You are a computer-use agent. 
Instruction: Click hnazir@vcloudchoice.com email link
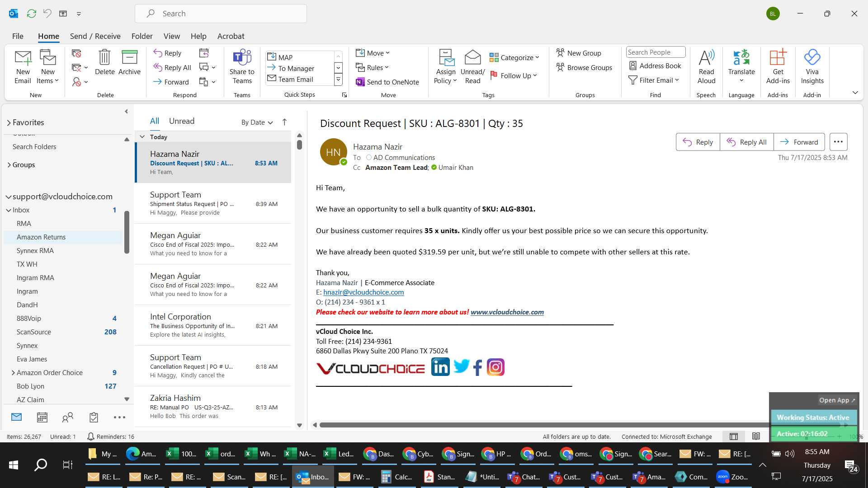click(363, 292)
